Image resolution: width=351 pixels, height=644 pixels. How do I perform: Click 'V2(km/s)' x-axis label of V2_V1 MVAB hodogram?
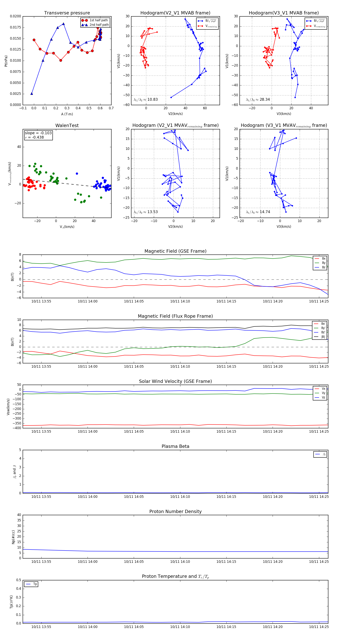pos(175,114)
